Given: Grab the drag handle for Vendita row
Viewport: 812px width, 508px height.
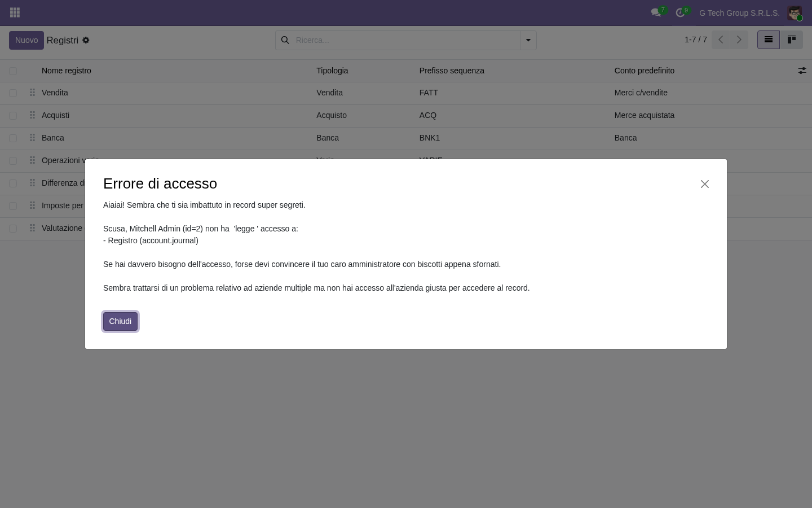Looking at the screenshot, I should click(x=32, y=93).
